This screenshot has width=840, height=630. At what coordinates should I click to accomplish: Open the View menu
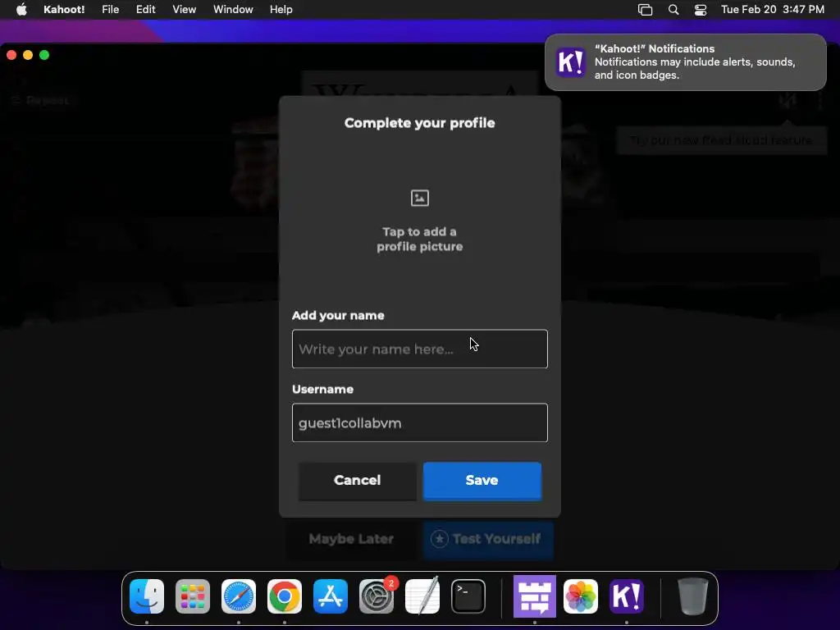point(185,10)
